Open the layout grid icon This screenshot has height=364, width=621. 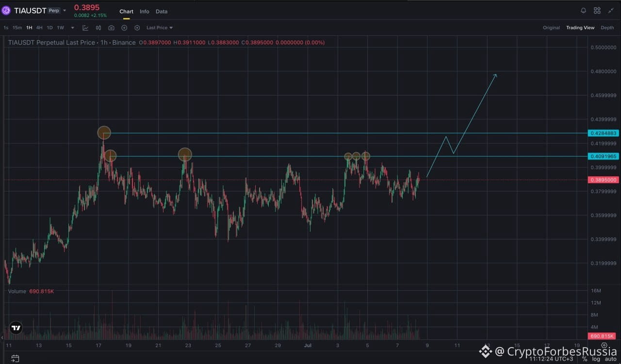(x=597, y=11)
